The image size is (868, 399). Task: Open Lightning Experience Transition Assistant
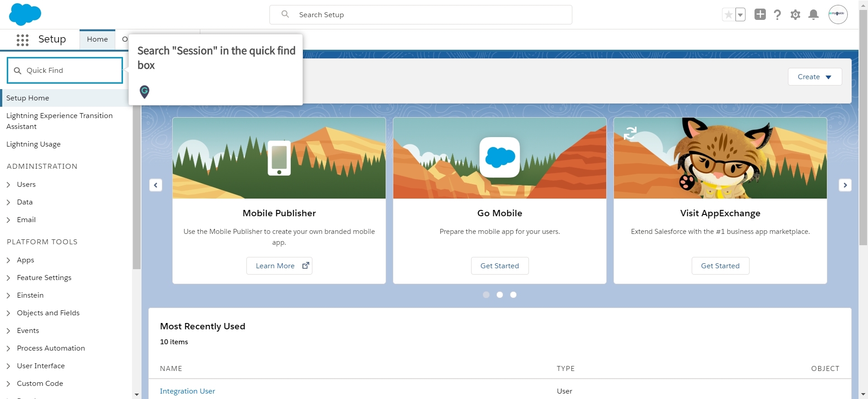(60, 121)
